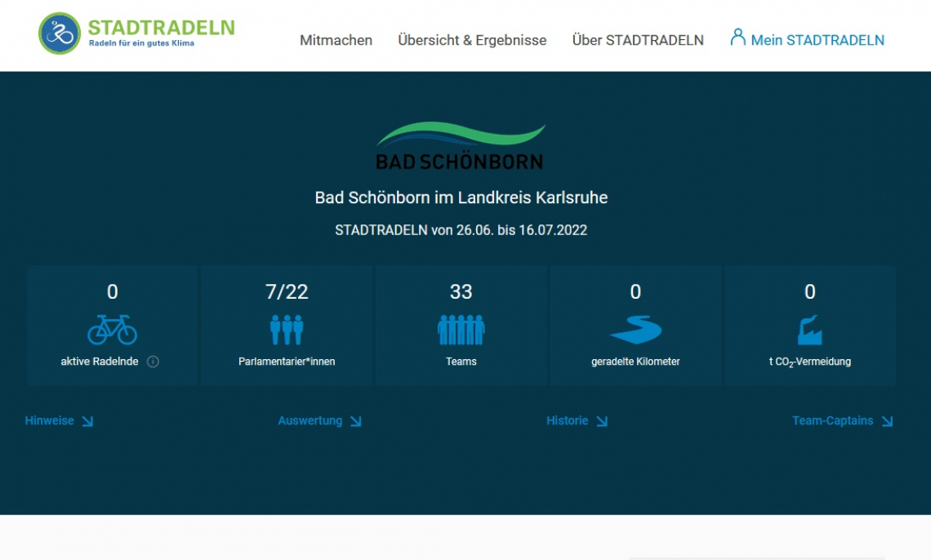Click the 'Radeln für ein gutes Klima' tagline
The height and width of the screenshot is (560, 931).
pos(141,43)
